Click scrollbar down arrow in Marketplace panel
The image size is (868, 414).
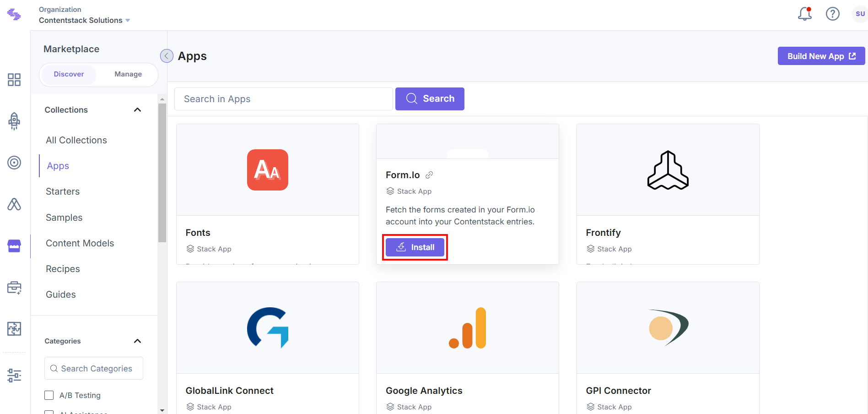tap(162, 410)
